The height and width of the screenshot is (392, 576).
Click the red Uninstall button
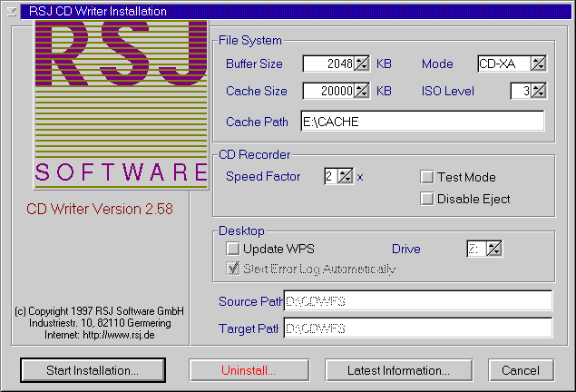point(249,370)
